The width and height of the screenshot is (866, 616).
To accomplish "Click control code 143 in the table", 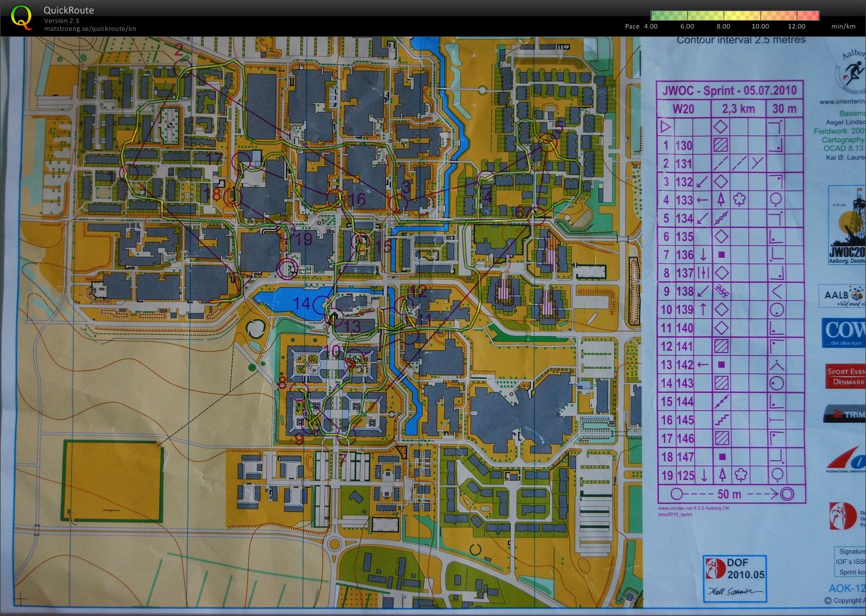I will point(684,383).
